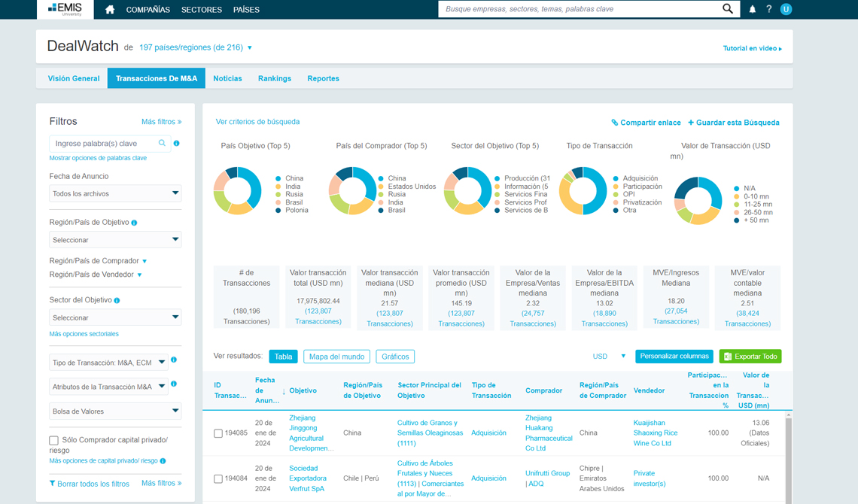
Task: Click Adquisición legend dot in Tipo de Transacción
Action: [x=616, y=178]
